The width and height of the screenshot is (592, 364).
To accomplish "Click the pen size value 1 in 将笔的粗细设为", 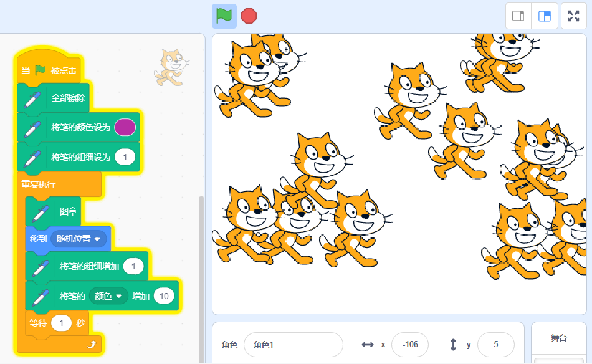I will coord(125,157).
